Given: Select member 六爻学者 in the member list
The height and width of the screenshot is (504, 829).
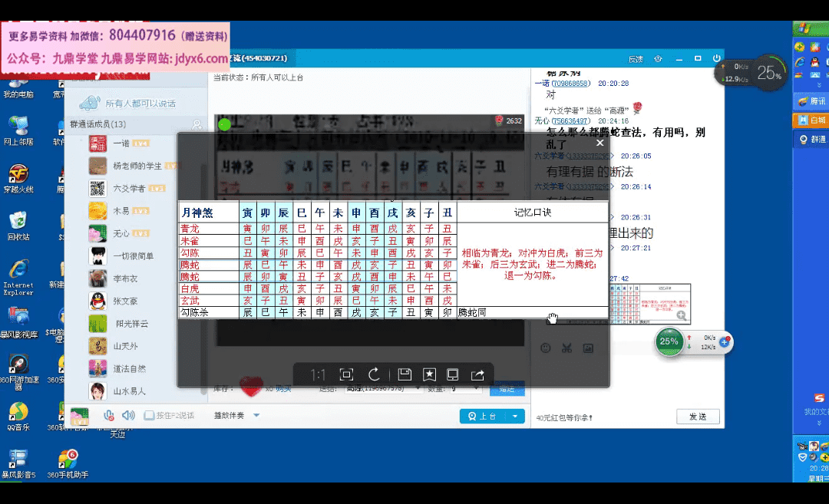Looking at the screenshot, I should click(x=129, y=188).
